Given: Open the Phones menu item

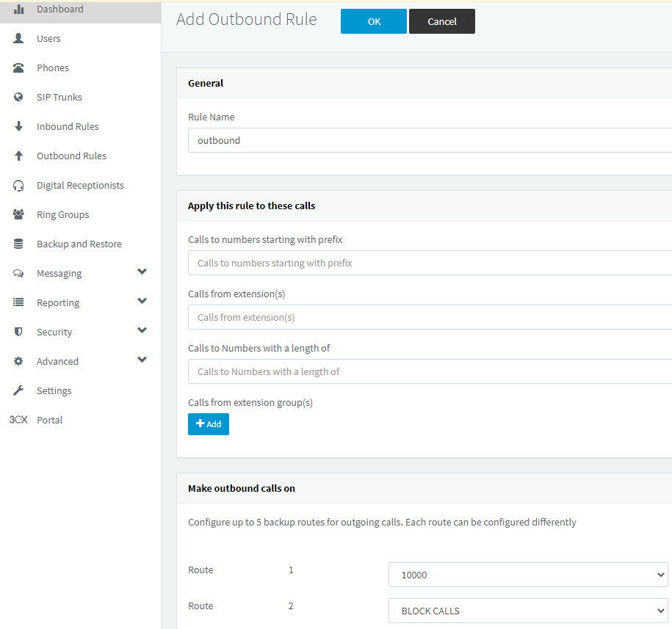Looking at the screenshot, I should (x=53, y=68).
